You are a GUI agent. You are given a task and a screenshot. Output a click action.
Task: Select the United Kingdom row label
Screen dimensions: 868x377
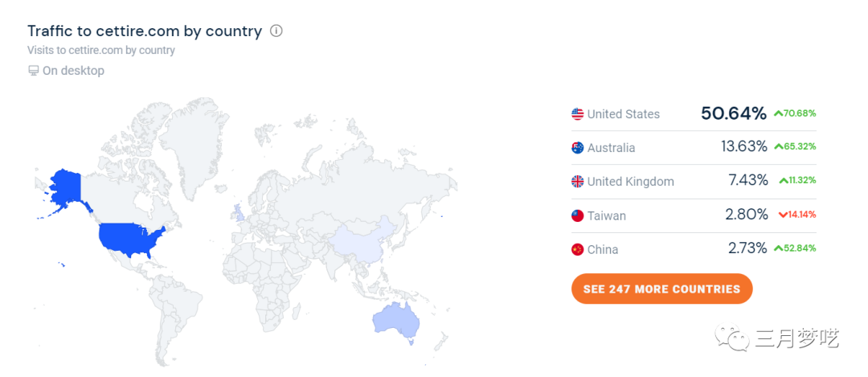pyautogui.click(x=630, y=182)
